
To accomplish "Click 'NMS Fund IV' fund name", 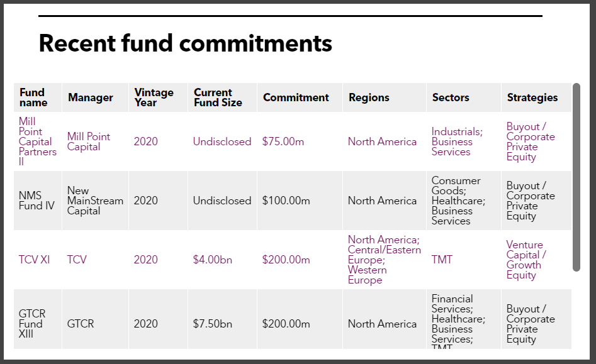I will 37,201.
